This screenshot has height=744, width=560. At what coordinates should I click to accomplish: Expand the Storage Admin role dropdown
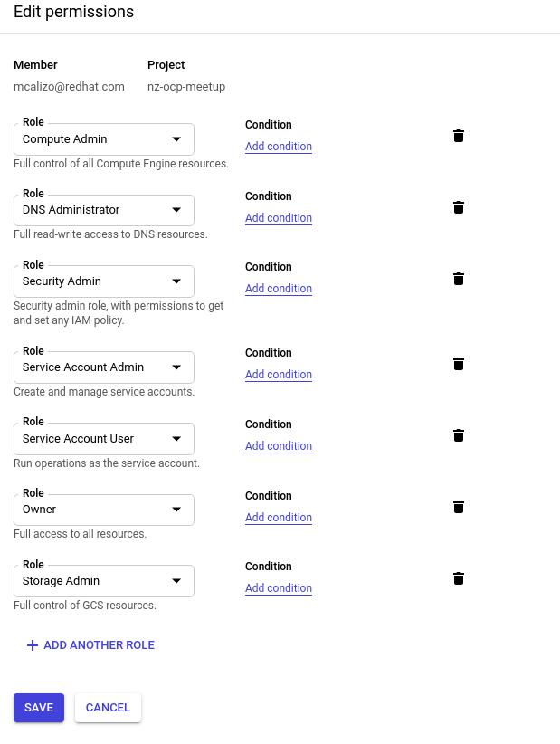(x=104, y=581)
